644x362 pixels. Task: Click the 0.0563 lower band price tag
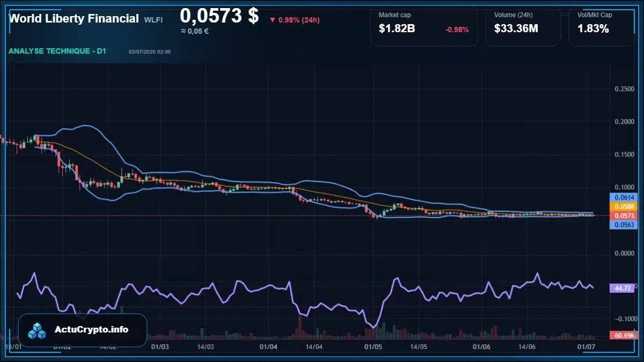[x=624, y=225]
